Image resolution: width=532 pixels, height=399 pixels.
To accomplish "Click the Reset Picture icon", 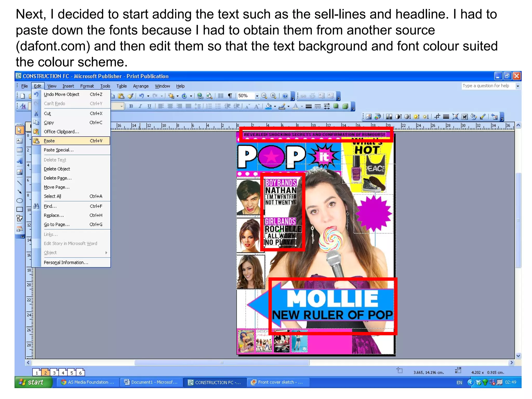I will click(494, 117).
